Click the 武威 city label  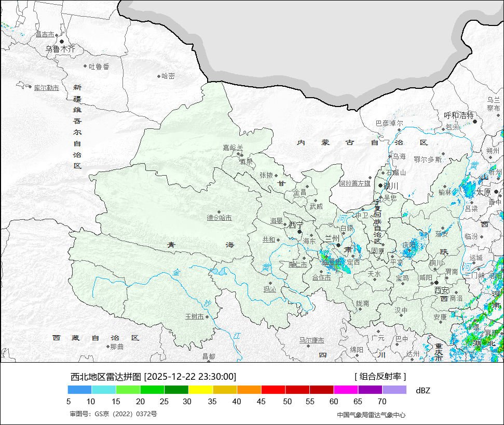tap(316, 206)
